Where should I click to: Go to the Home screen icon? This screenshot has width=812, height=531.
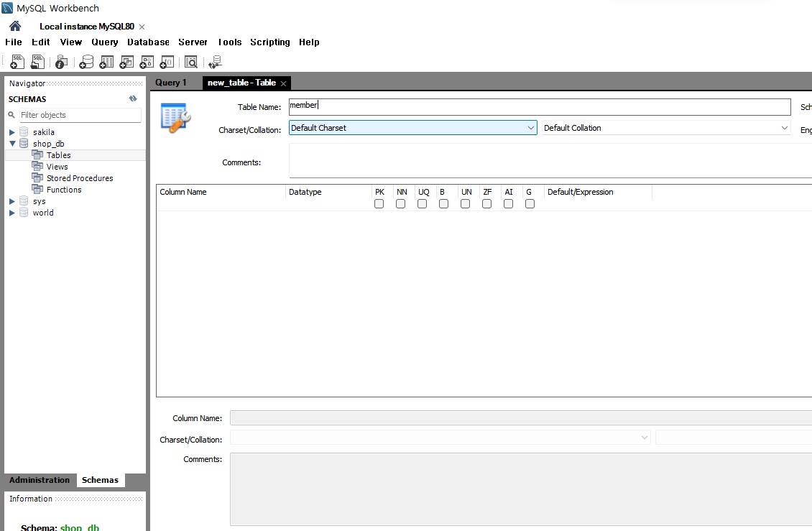tap(15, 26)
